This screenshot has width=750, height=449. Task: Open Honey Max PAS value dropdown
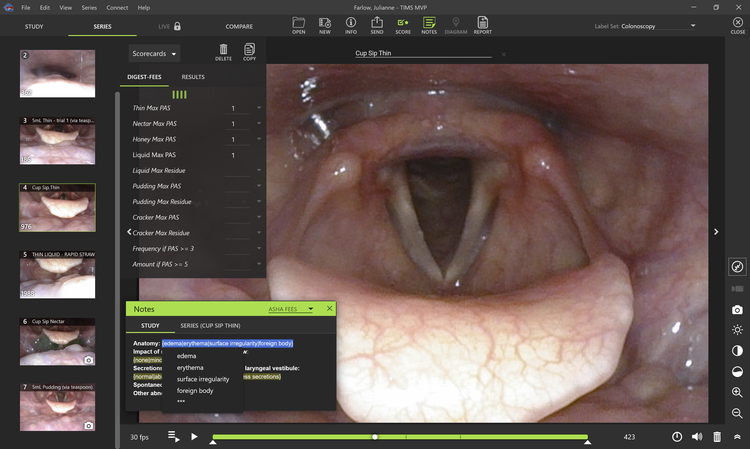259,139
